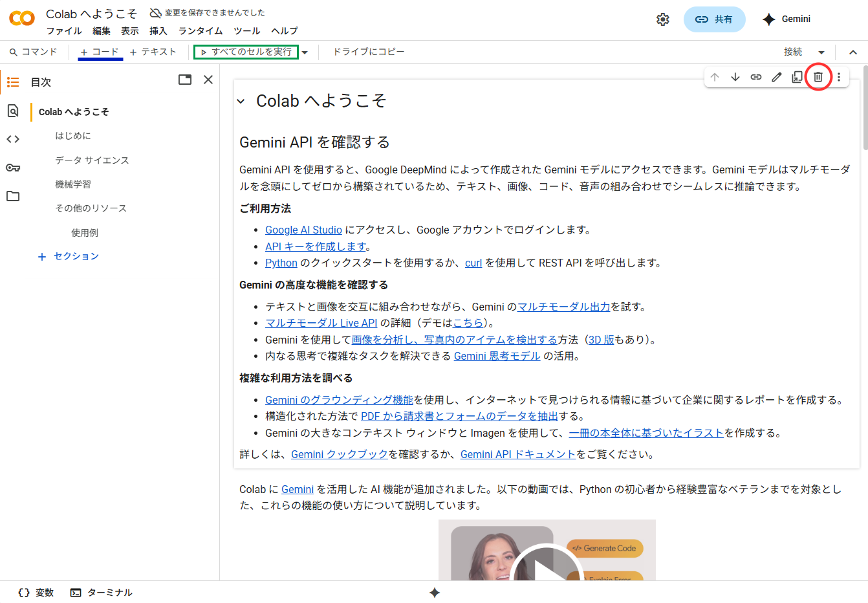The width and height of the screenshot is (868, 603).
Task: Open the notebook search panel
Action: tap(13, 111)
